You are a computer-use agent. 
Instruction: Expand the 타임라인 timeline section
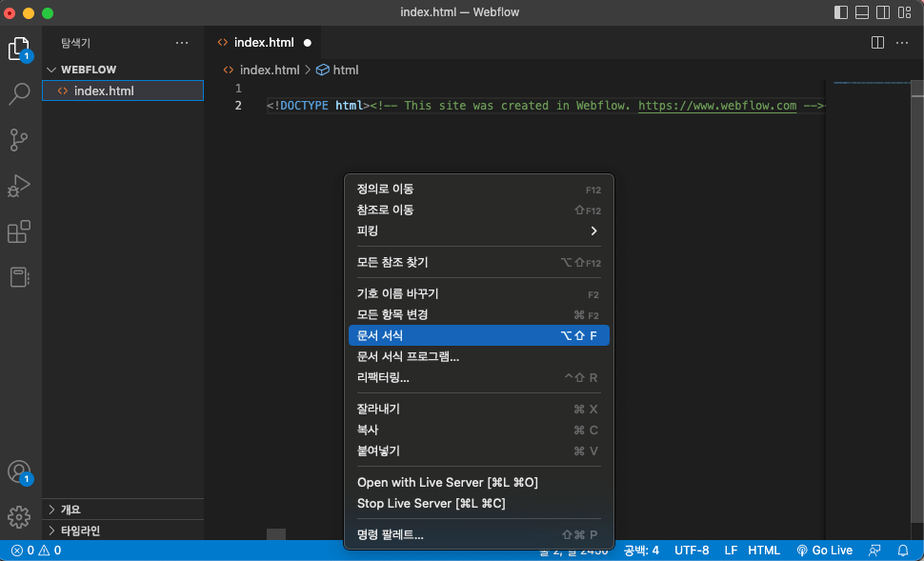(123, 531)
